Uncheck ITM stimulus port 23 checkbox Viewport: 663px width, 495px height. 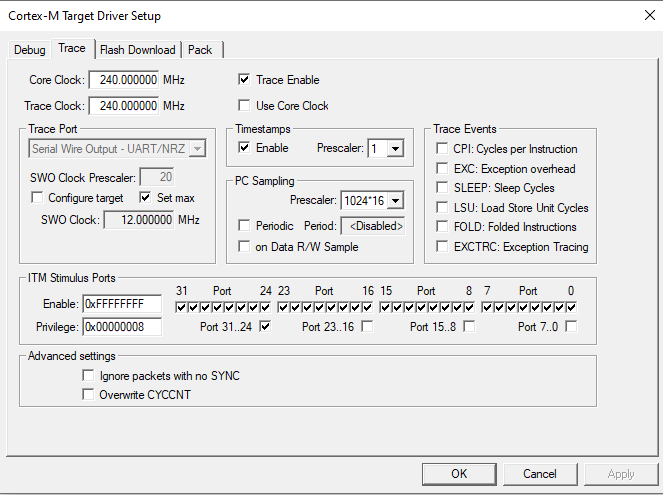point(283,307)
